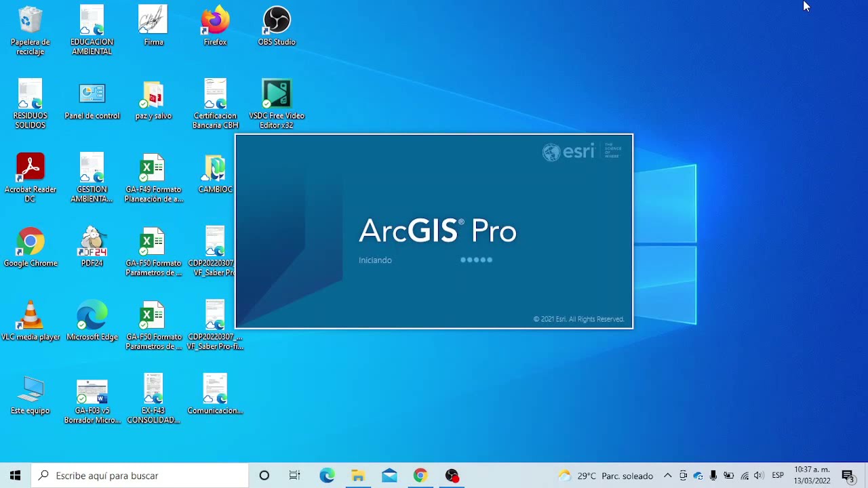The height and width of the screenshot is (488, 868).
Task: Open Wi-Fi network settings in tray
Action: pyautogui.click(x=745, y=476)
